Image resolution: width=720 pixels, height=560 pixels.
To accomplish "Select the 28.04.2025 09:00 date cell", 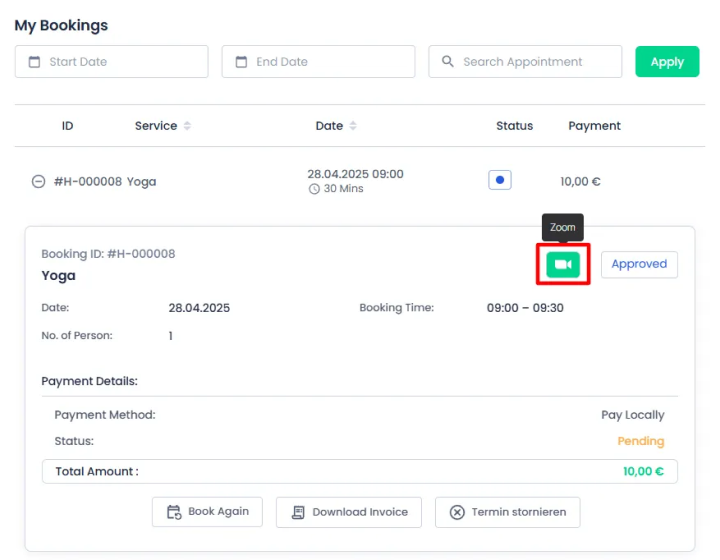I will tap(355, 174).
